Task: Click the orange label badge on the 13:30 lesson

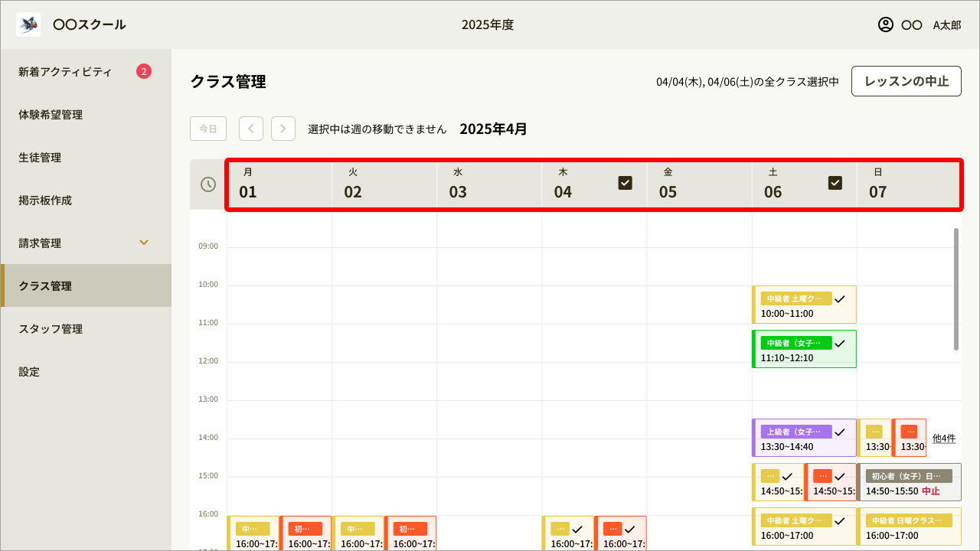Action: point(910,431)
